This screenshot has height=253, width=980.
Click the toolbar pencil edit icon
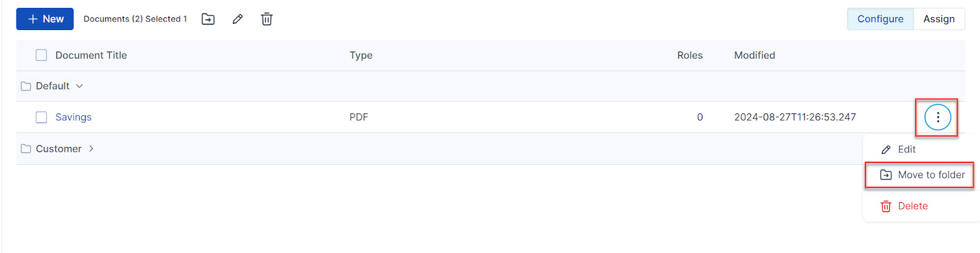click(x=238, y=19)
